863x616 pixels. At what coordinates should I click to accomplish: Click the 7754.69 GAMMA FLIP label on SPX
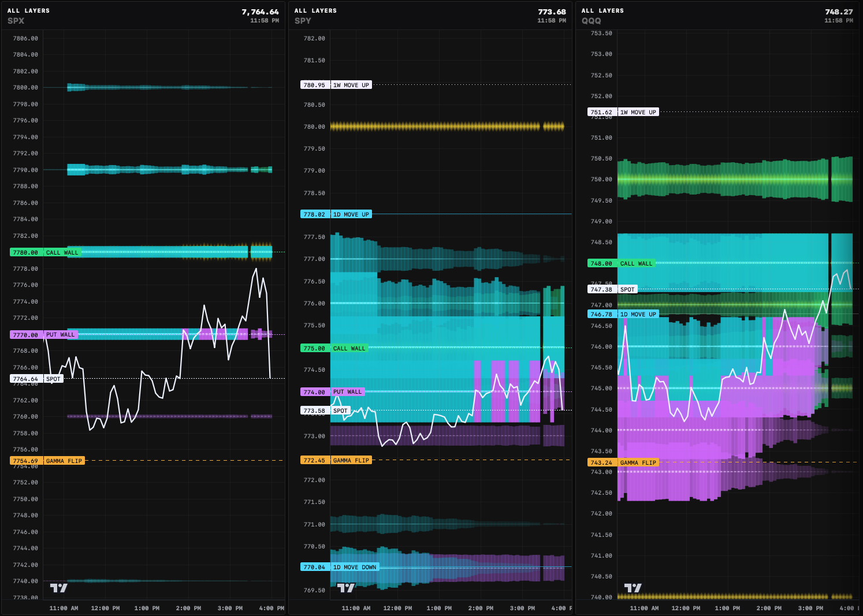click(47, 461)
